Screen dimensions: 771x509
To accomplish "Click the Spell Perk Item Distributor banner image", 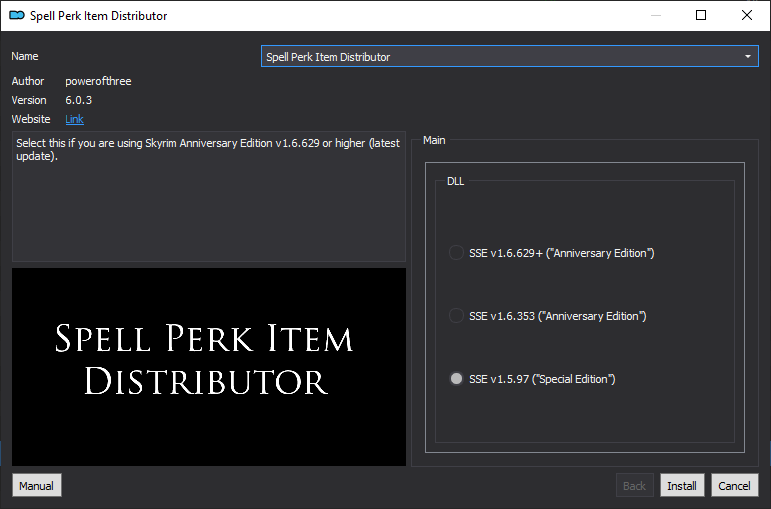I will point(209,366).
